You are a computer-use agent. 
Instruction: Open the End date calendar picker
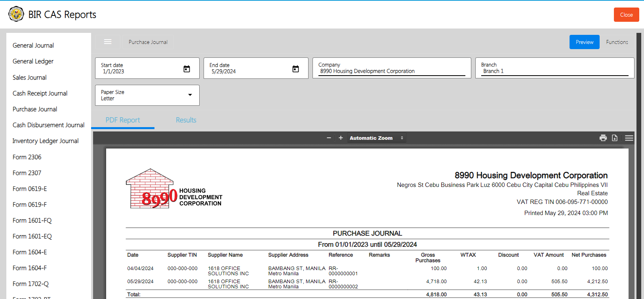click(x=295, y=69)
